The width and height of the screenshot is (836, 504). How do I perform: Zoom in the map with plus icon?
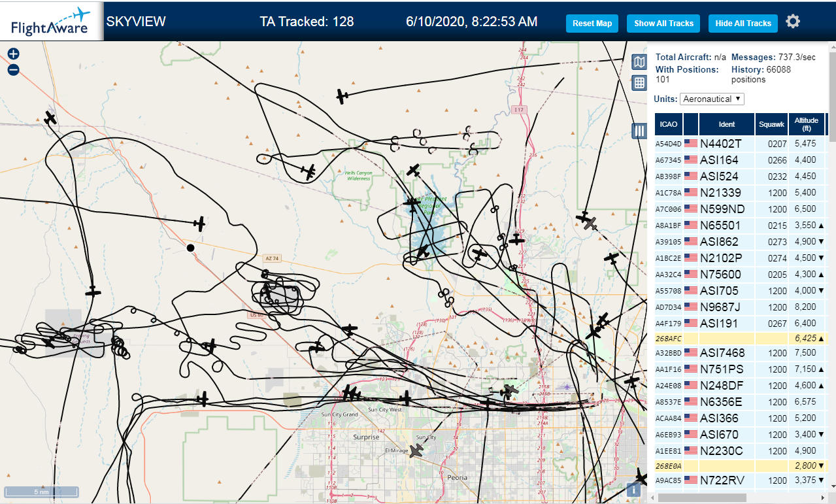pyautogui.click(x=14, y=54)
